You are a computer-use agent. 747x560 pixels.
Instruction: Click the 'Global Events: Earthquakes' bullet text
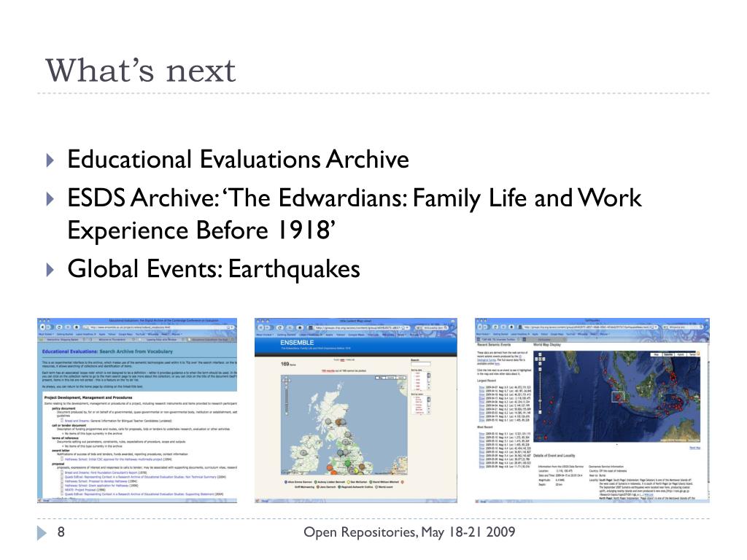pyautogui.click(x=214, y=269)
